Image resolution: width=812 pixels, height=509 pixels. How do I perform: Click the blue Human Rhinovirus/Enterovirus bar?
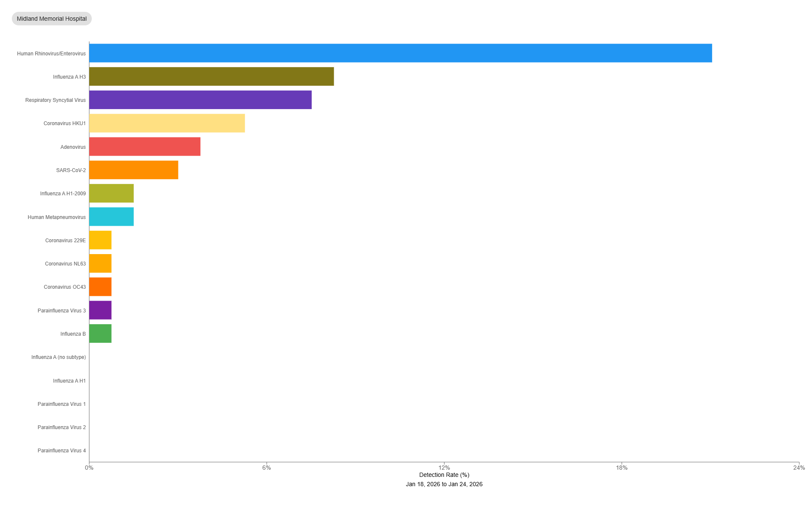click(400, 53)
